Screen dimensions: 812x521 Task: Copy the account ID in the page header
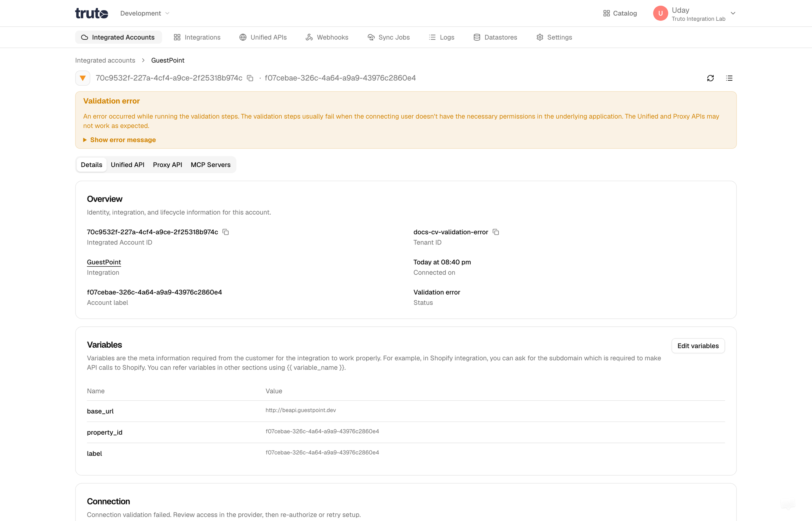[x=250, y=78]
